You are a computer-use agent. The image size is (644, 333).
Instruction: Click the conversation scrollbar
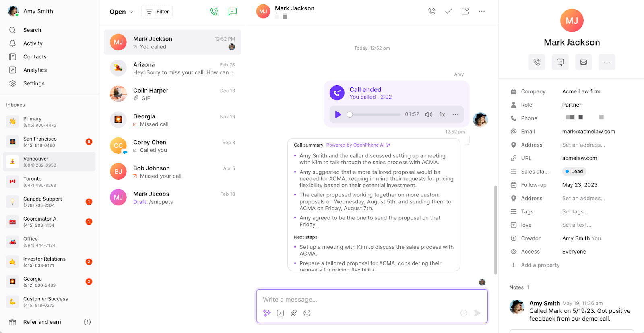(x=495, y=230)
